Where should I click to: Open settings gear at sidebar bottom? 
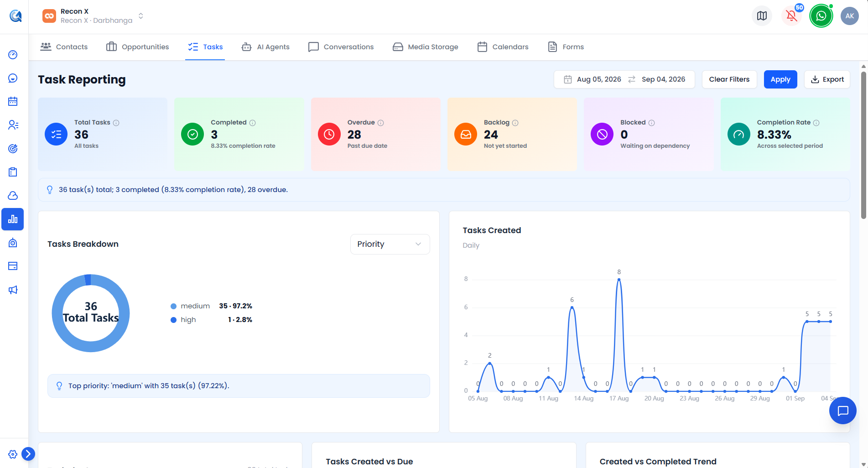(13, 454)
